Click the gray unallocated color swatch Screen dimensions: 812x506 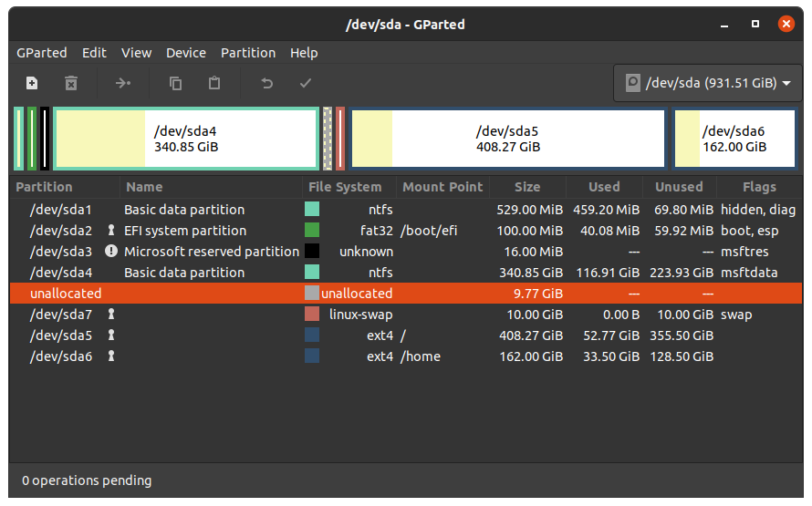tap(312, 293)
